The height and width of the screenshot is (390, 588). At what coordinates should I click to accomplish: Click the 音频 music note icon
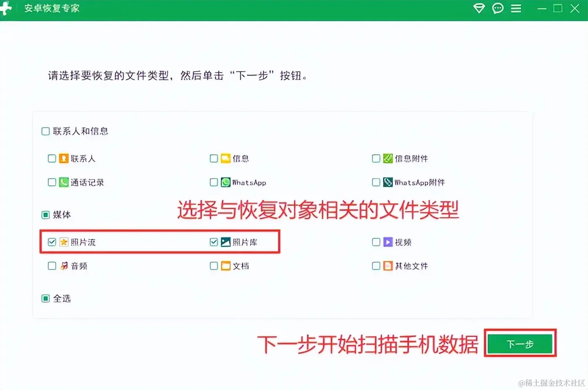63,266
